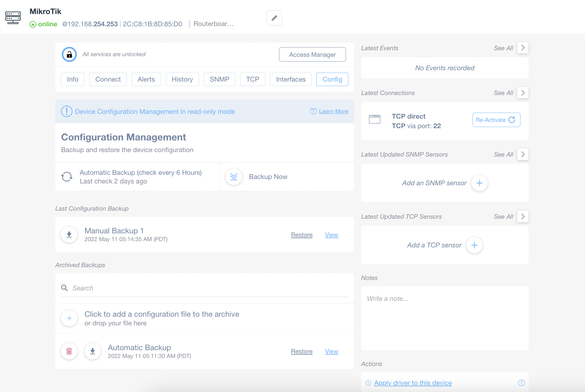Click Re-Activate for TCP direct connection
The width and height of the screenshot is (585, 392).
tap(496, 120)
